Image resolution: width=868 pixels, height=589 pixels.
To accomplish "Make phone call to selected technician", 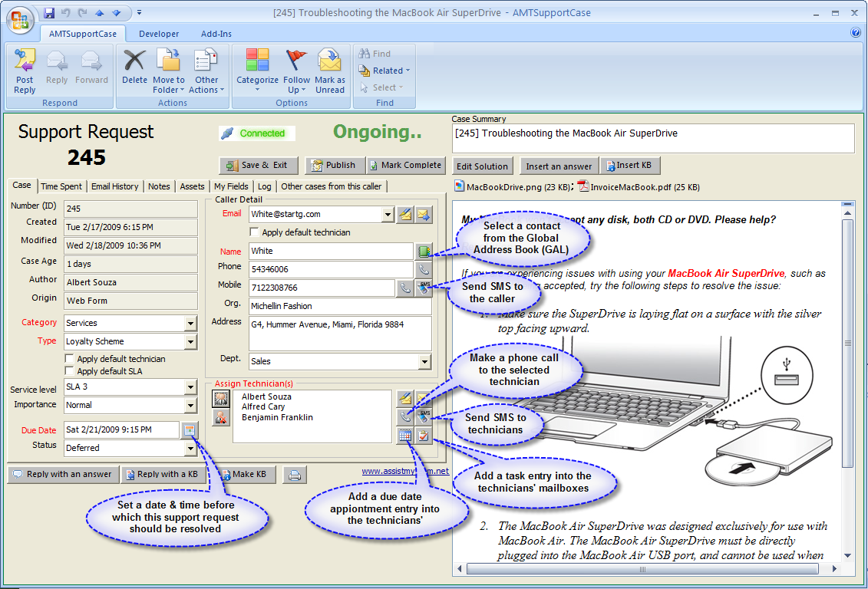I will point(406,416).
